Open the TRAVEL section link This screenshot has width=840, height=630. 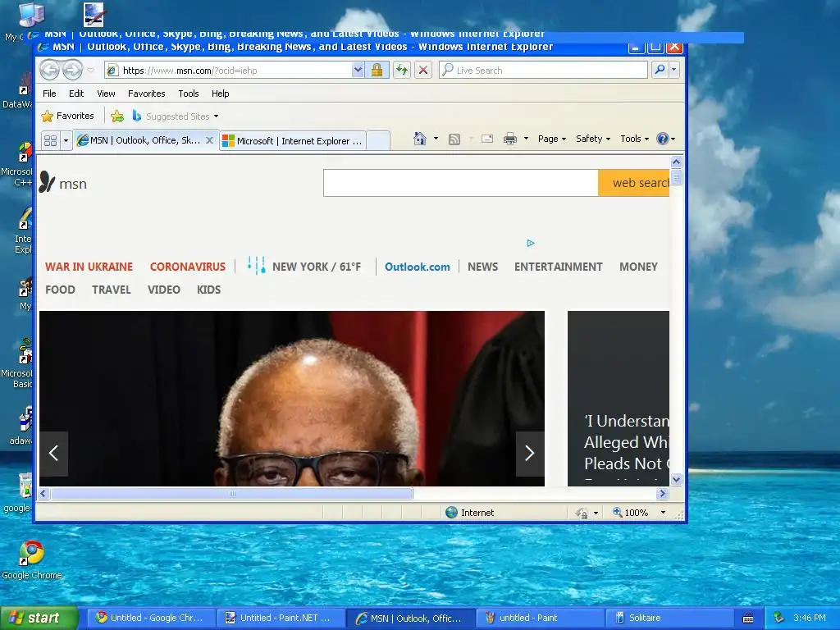pos(112,290)
